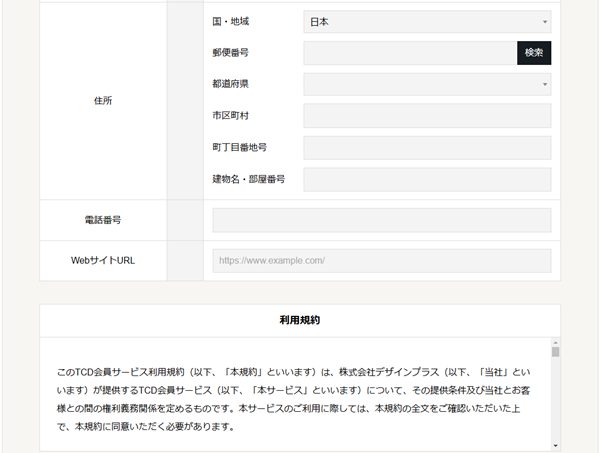Click the 利用規約 scrollbar up arrow
The image size is (600, 453).
coord(555,342)
